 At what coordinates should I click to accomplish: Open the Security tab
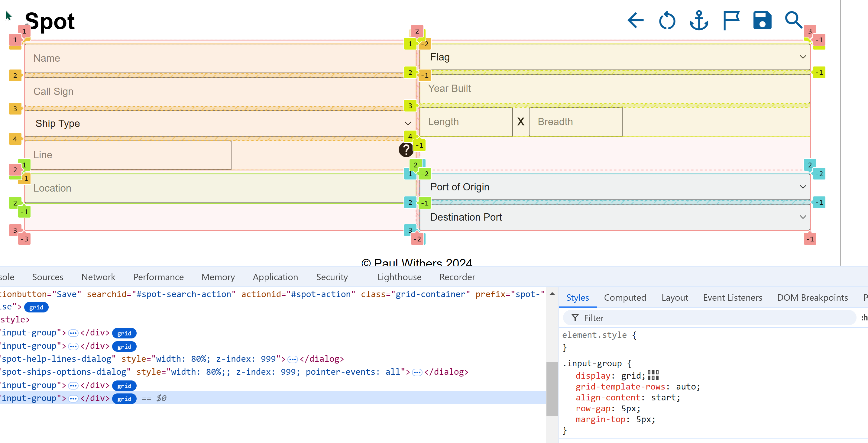coord(332,277)
